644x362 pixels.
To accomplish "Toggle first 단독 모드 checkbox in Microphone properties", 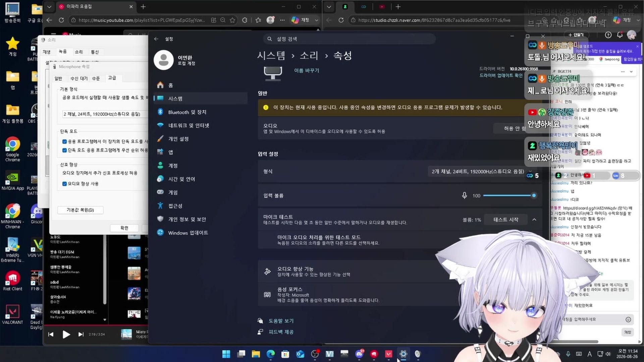I will (64, 141).
